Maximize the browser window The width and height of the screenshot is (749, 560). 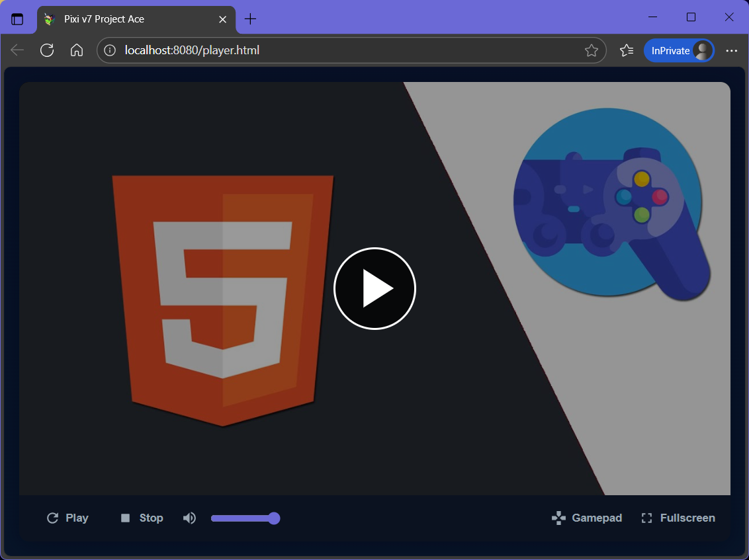pyautogui.click(x=691, y=17)
